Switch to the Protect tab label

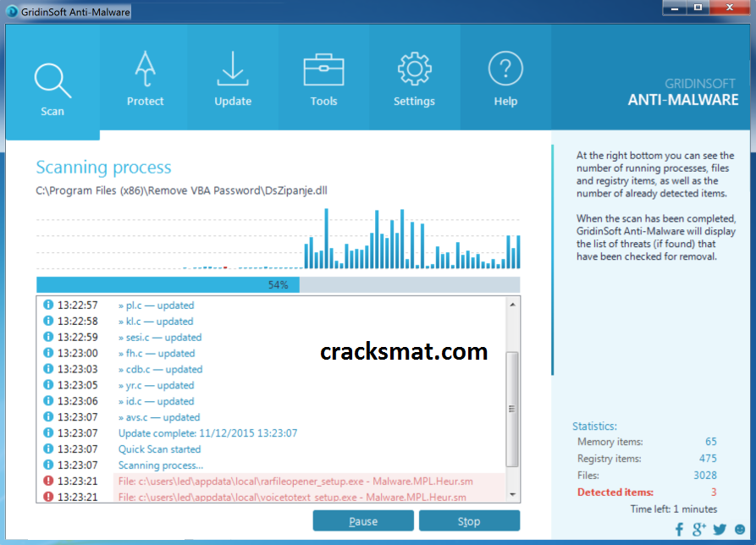pos(145,102)
